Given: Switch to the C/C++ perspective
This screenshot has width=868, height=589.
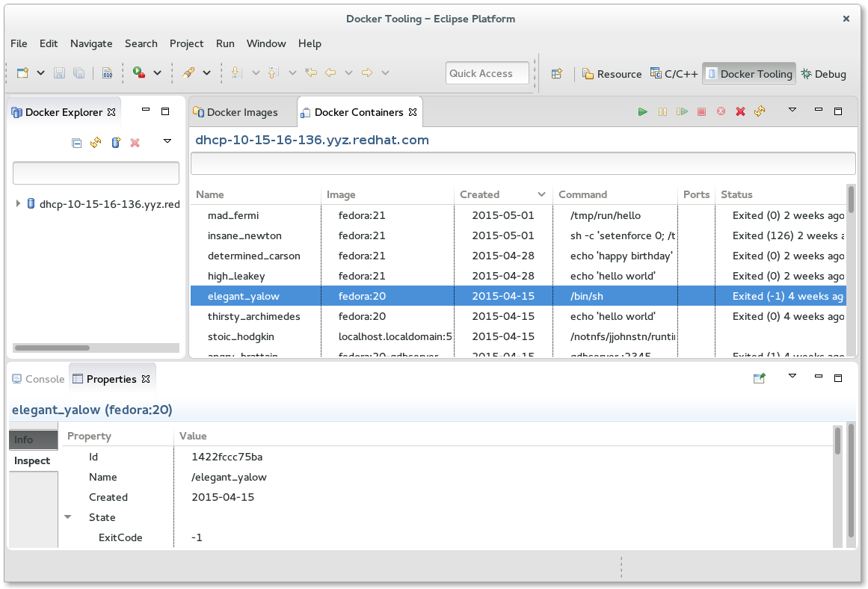Looking at the screenshot, I should pos(674,73).
